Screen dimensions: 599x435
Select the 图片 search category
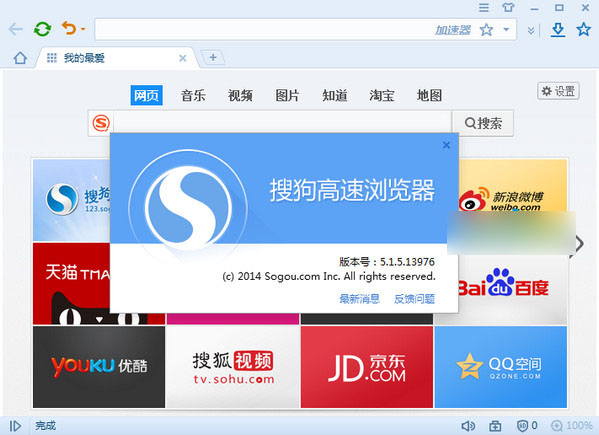pyautogui.click(x=287, y=95)
